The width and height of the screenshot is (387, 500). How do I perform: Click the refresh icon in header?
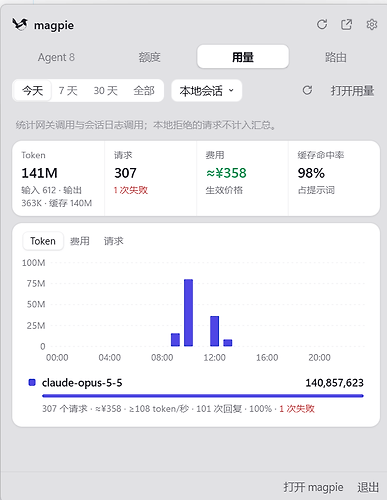point(322,24)
